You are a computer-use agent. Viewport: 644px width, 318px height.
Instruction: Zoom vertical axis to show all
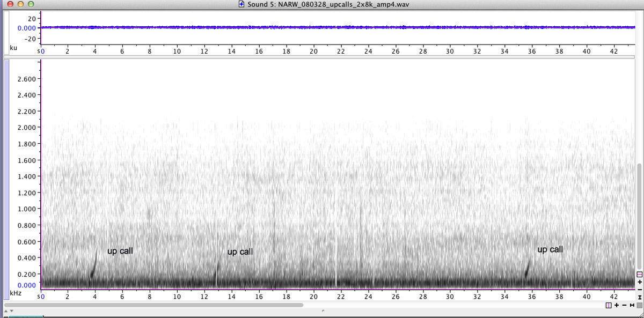pyautogui.click(x=640, y=297)
